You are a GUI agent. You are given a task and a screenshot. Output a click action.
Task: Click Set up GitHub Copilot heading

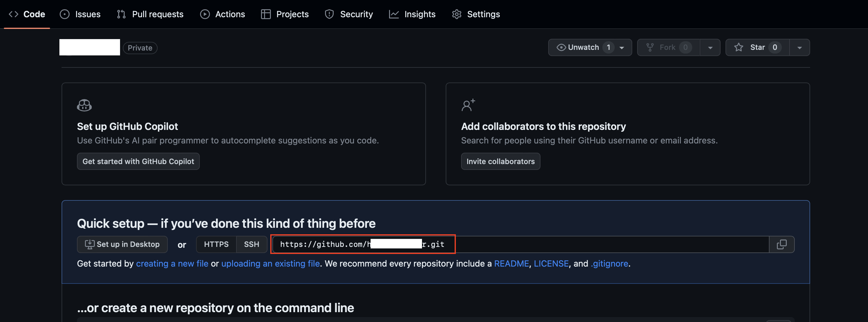pyautogui.click(x=127, y=127)
